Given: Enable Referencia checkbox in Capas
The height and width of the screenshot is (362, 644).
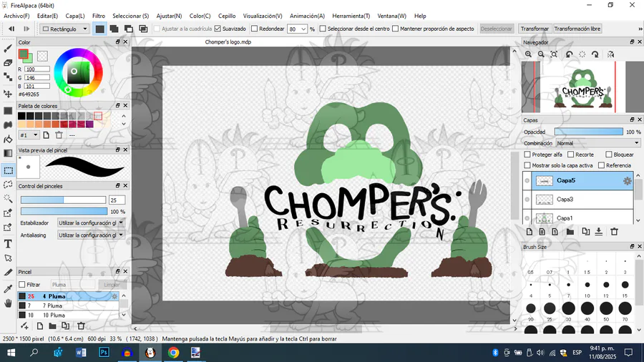Looking at the screenshot, I should [601, 165].
